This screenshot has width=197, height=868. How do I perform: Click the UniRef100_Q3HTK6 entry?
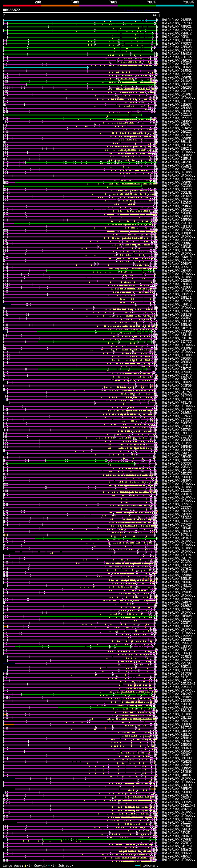tap(176, 101)
